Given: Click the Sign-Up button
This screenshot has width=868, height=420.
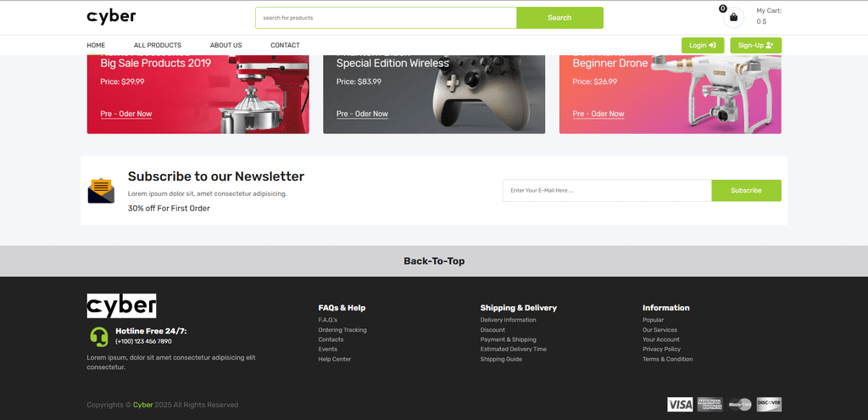Looking at the screenshot, I should [x=755, y=46].
